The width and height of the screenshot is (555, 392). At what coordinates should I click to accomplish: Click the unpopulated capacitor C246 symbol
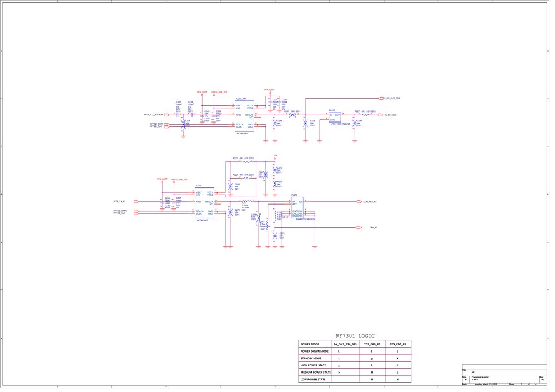coord(355,123)
